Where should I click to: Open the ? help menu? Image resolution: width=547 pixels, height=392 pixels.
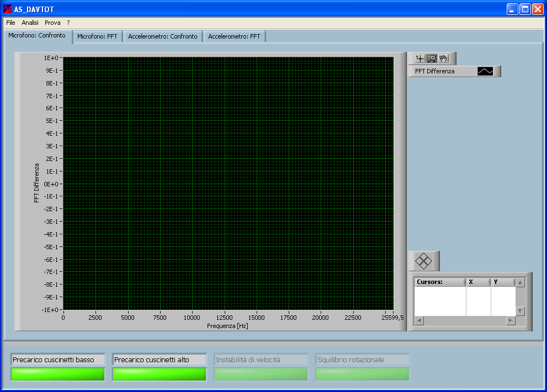(x=68, y=23)
